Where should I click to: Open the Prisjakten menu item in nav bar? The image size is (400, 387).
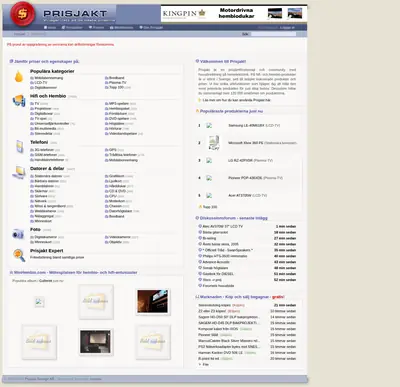(72, 27)
